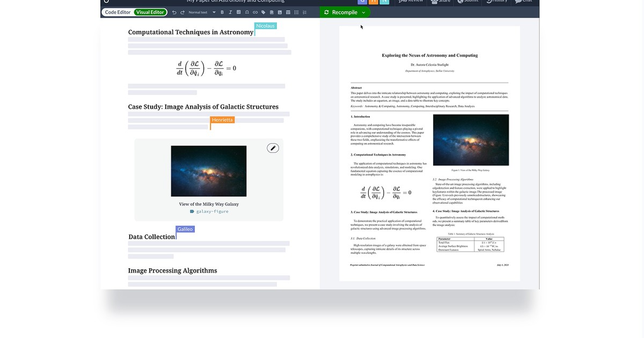
Task: Click the galaxy-figure label
Action: (x=209, y=211)
